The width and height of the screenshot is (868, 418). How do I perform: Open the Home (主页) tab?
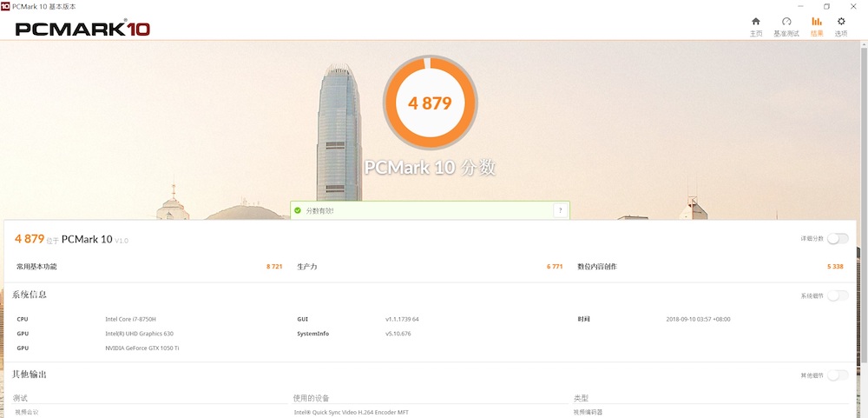point(756,26)
